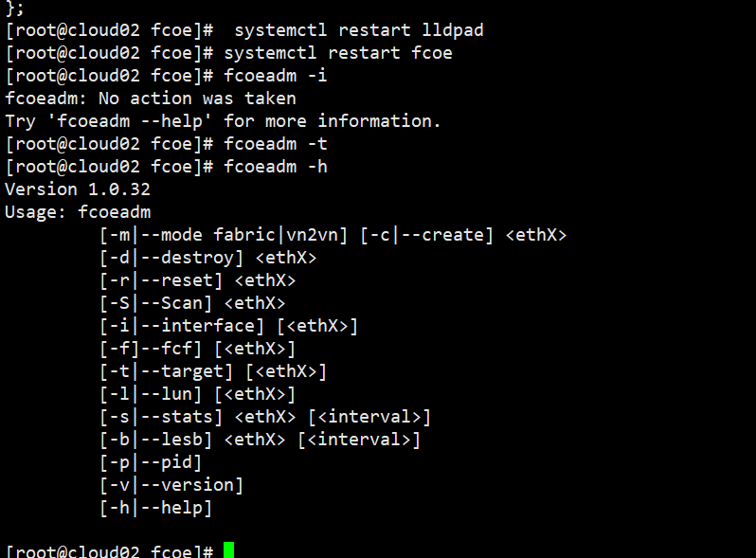Screen dimensions: 756x558
Task: Click the '--lun' option line
Action: (197, 394)
